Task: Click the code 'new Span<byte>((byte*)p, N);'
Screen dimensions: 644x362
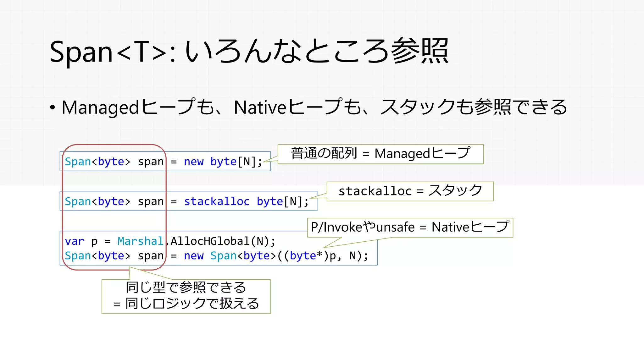Action: tap(276, 256)
